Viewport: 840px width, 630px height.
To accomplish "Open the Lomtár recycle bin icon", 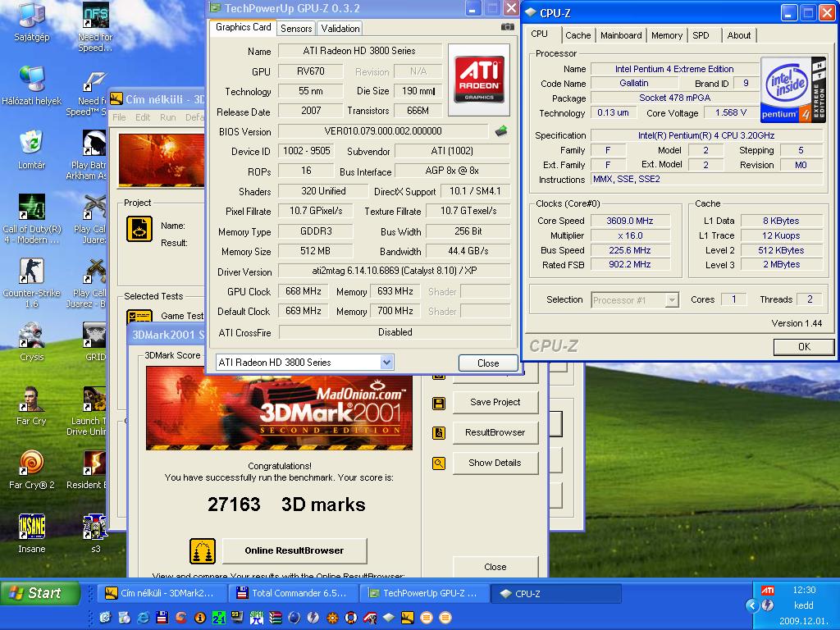I will tap(32, 143).
